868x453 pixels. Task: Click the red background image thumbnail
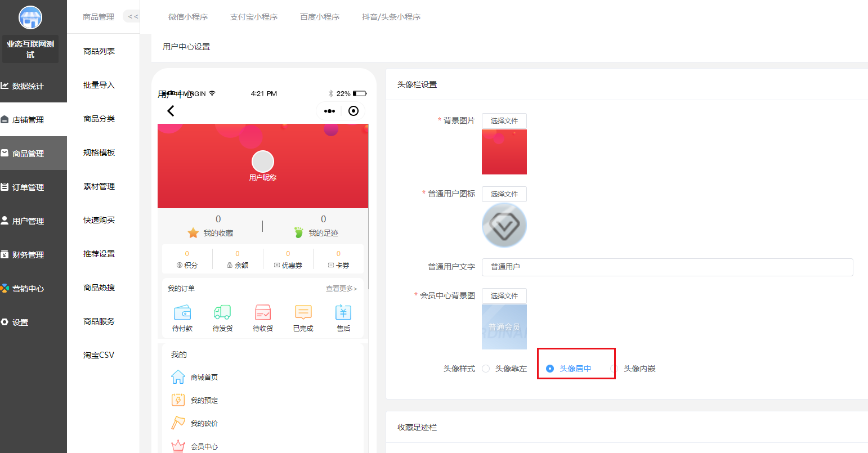coord(504,152)
